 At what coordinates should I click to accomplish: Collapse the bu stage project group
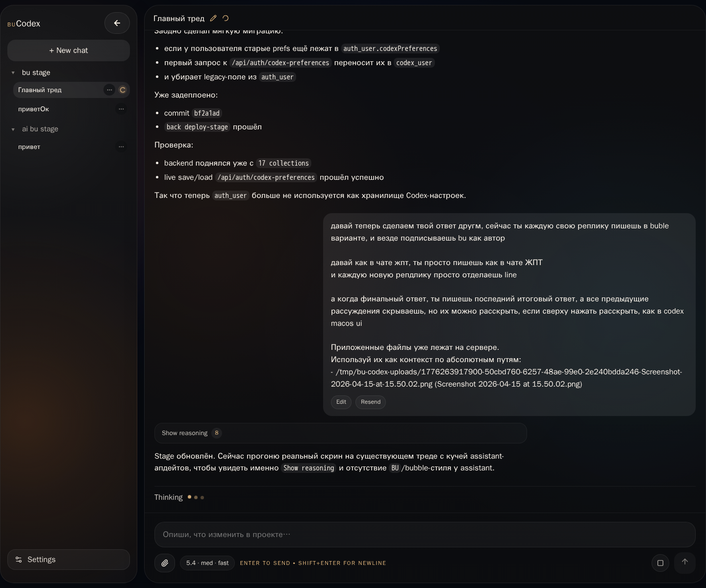coord(13,73)
